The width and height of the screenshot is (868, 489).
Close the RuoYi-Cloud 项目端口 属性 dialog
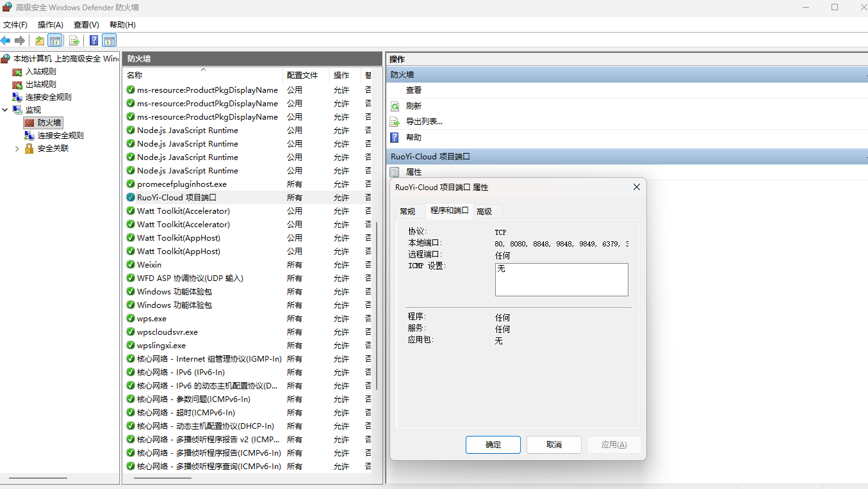[x=636, y=188]
